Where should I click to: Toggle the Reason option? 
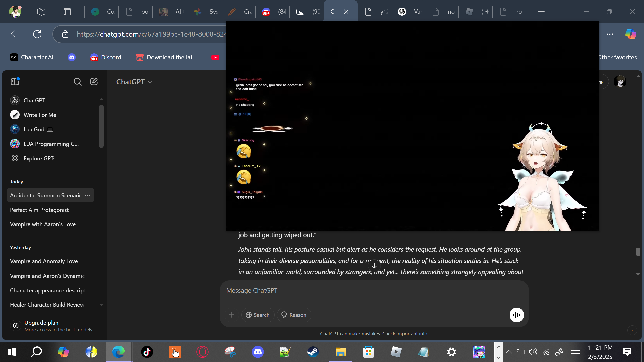click(294, 315)
